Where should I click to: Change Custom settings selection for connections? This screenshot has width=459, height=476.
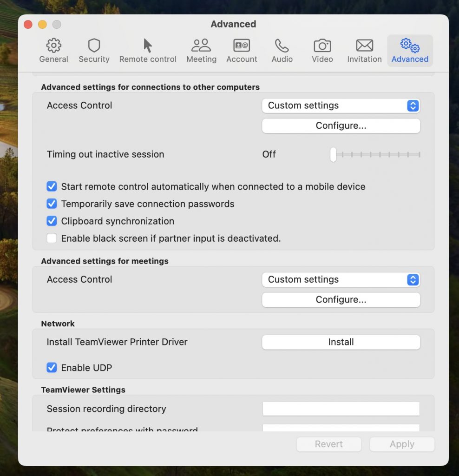341,106
